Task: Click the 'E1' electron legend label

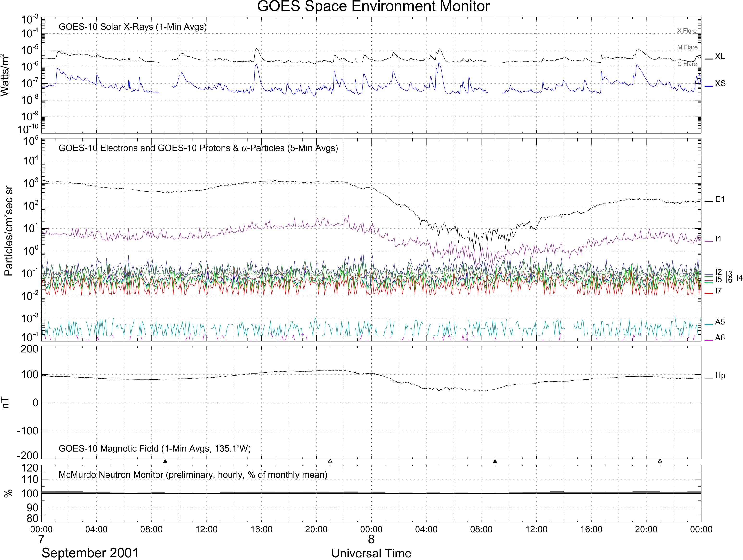Action: pyautogui.click(x=720, y=200)
